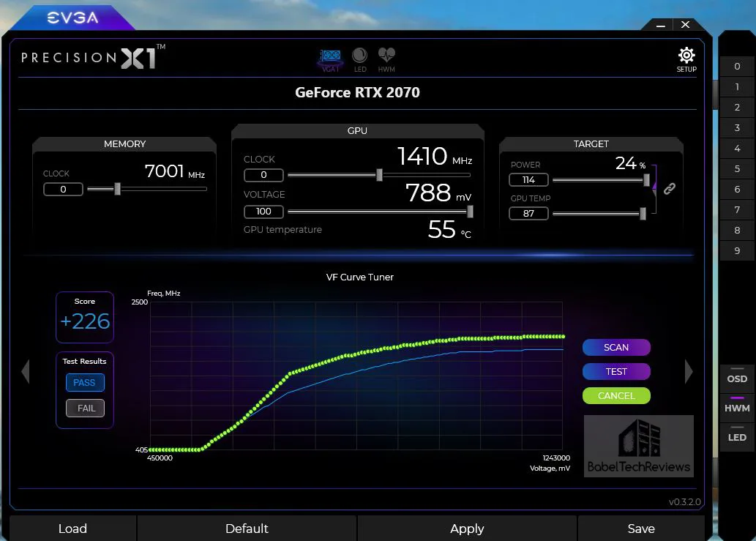Toggle the power and temp link chain icon
This screenshot has width=756, height=541.
(669, 189)
